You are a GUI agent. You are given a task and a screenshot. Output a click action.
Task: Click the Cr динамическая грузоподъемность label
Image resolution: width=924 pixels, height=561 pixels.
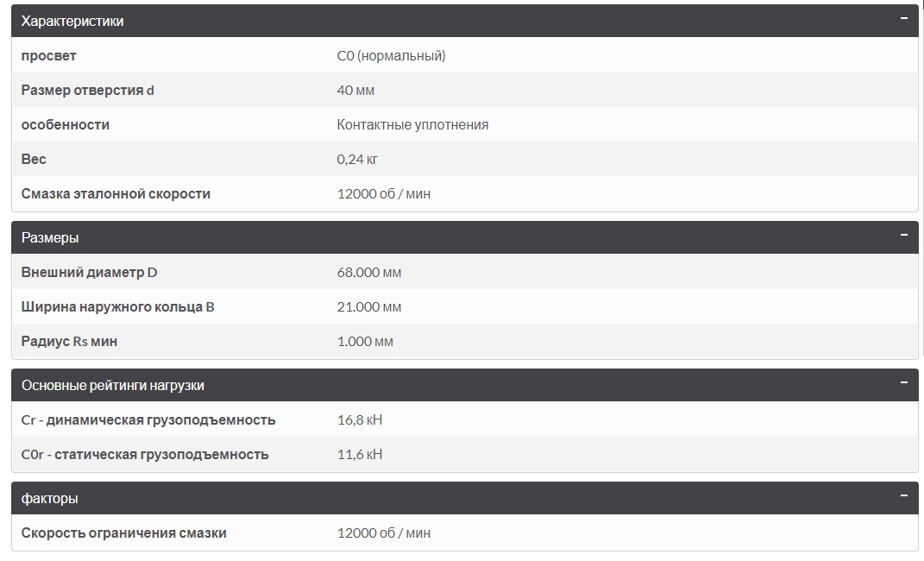148,420
